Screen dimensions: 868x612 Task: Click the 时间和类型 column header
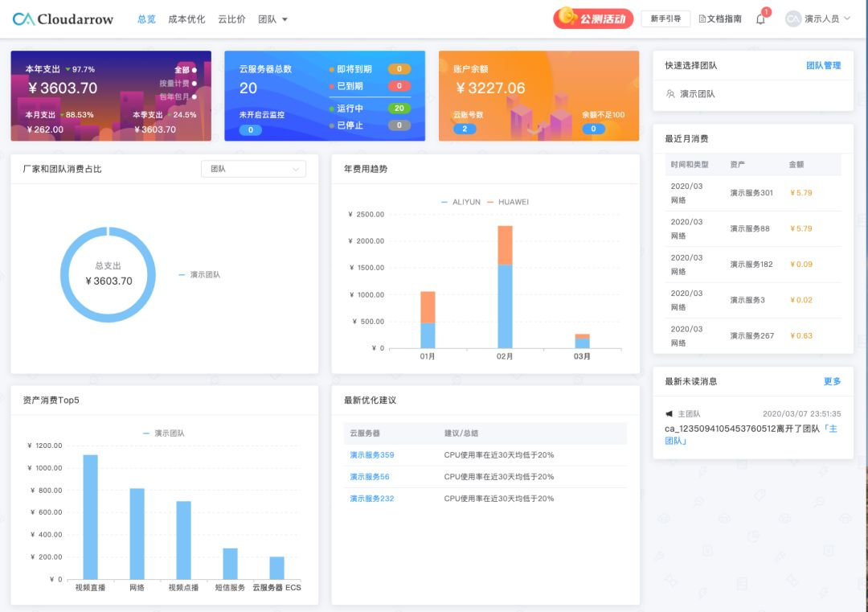690,165
